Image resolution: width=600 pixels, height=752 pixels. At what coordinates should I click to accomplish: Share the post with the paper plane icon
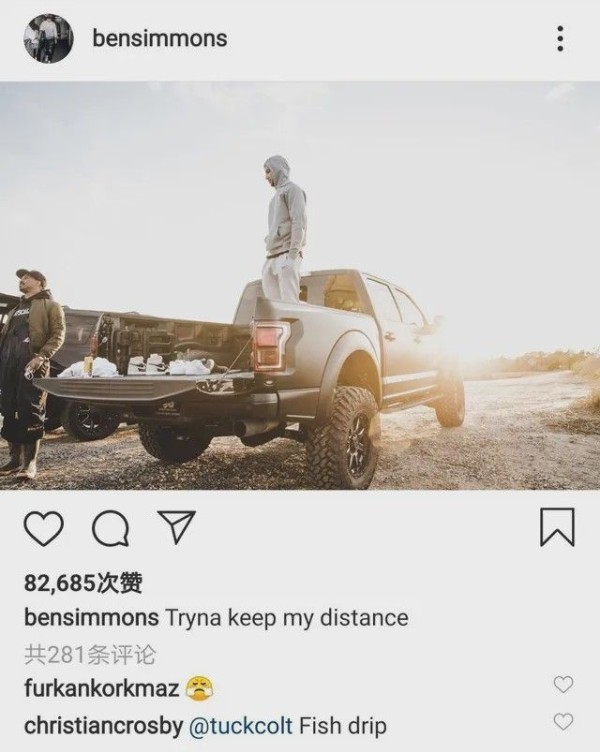(176, 527)
